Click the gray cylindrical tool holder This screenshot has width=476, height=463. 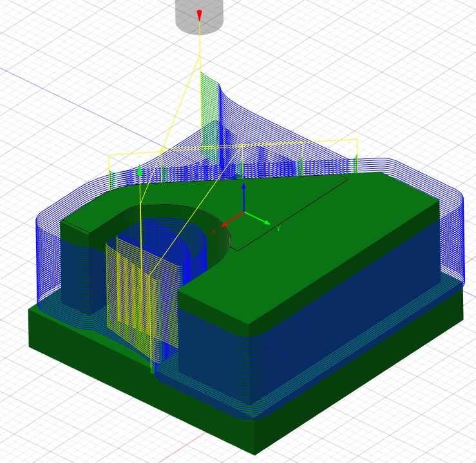point(199,17)
